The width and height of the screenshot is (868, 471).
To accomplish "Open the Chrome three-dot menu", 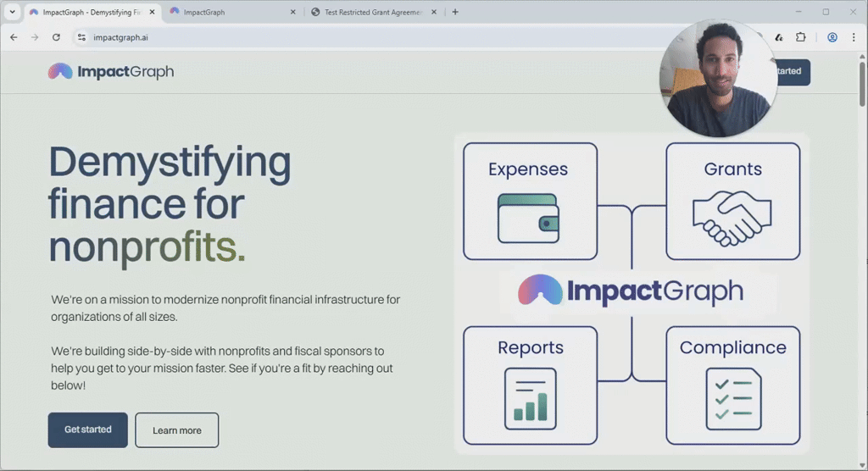I will coord(853,37).
